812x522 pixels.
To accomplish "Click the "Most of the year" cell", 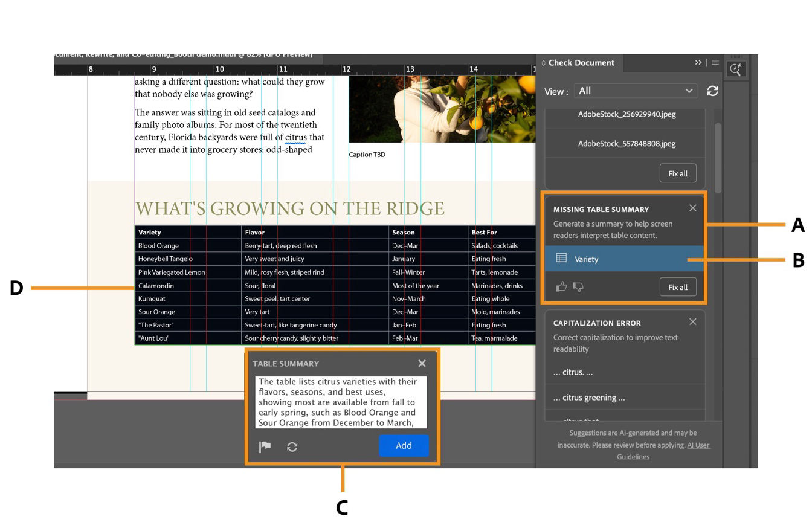I will 428,285.
